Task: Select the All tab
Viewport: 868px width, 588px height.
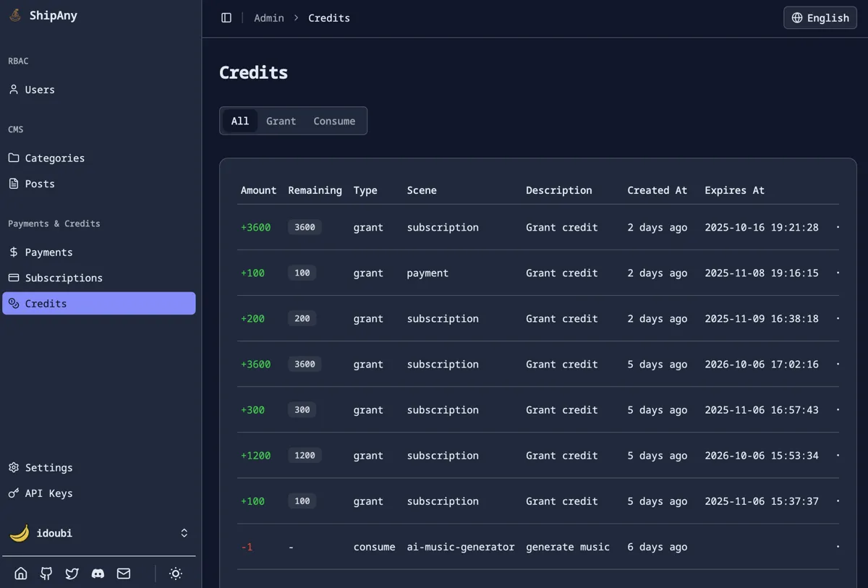Action: 240,121
